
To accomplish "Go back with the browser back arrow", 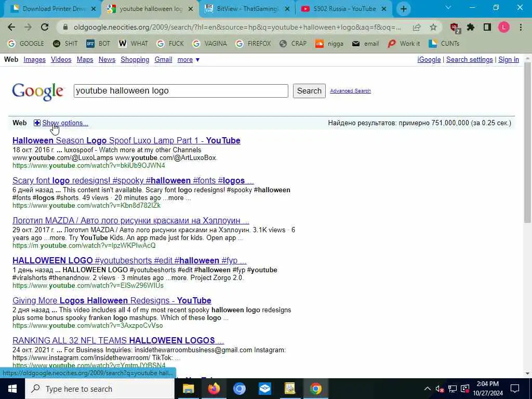I will coord(11,27).
